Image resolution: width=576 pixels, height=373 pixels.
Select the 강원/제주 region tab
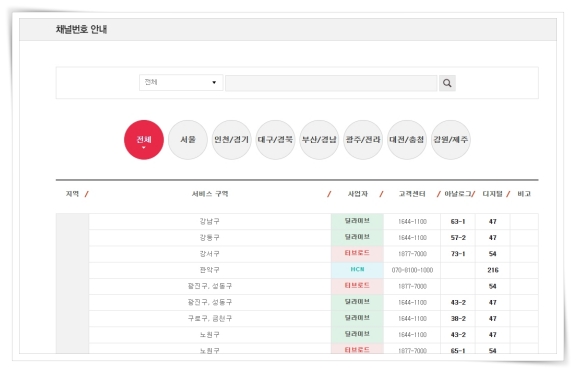[450, 140]
